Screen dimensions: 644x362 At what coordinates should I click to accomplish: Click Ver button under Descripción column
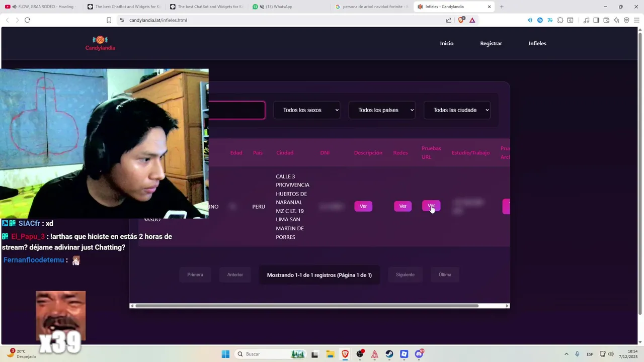coord(363,206)
